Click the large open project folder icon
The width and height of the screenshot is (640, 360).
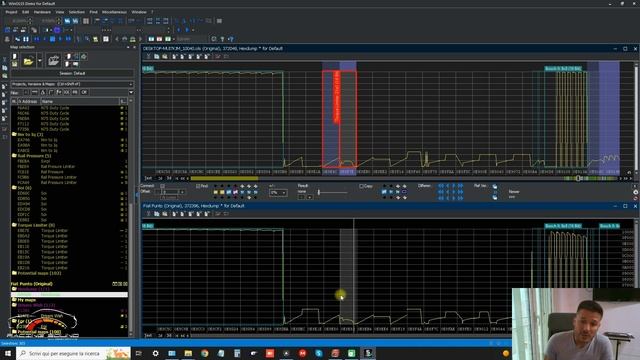(x=53, y=60)
